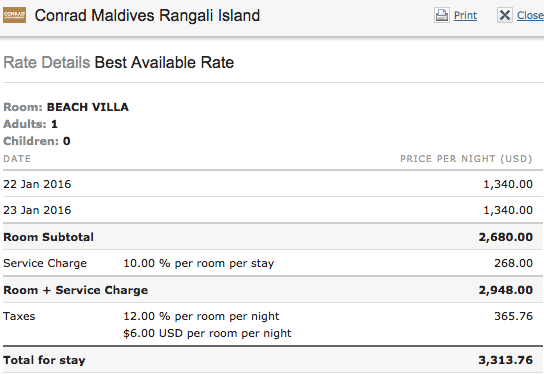Click the printer icon

coord(442,15)
